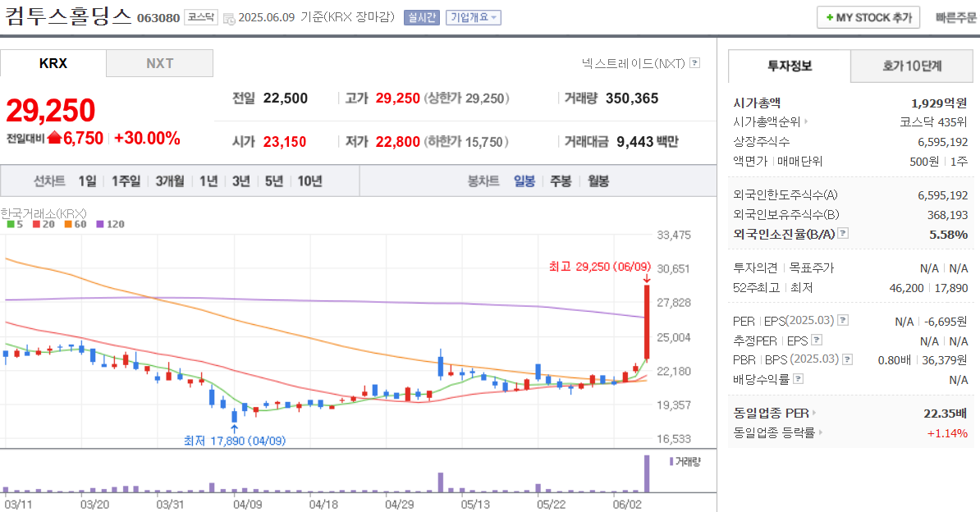Open the 호가10단계 tab
The width and height of the screenshot is (980, 512).
coord(912,66)
